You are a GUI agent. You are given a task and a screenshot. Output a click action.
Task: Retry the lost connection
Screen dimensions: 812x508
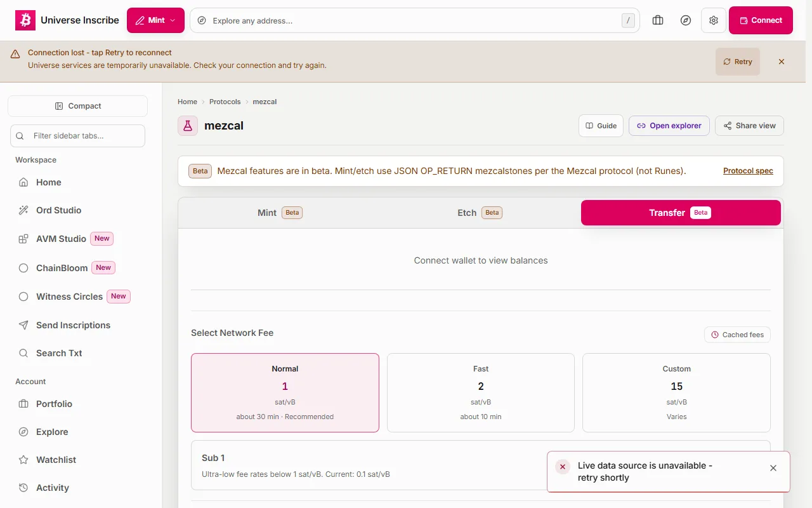coord(738,62)
